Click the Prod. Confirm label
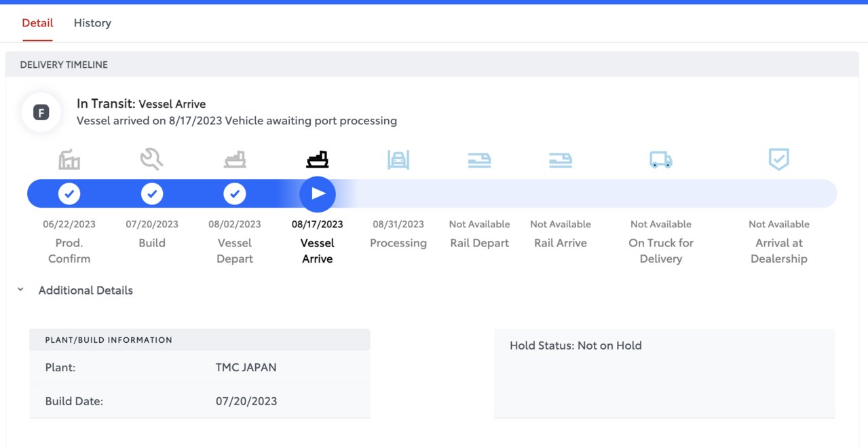The height and width of the screenshot is (448, 868). tap(69, 250)
